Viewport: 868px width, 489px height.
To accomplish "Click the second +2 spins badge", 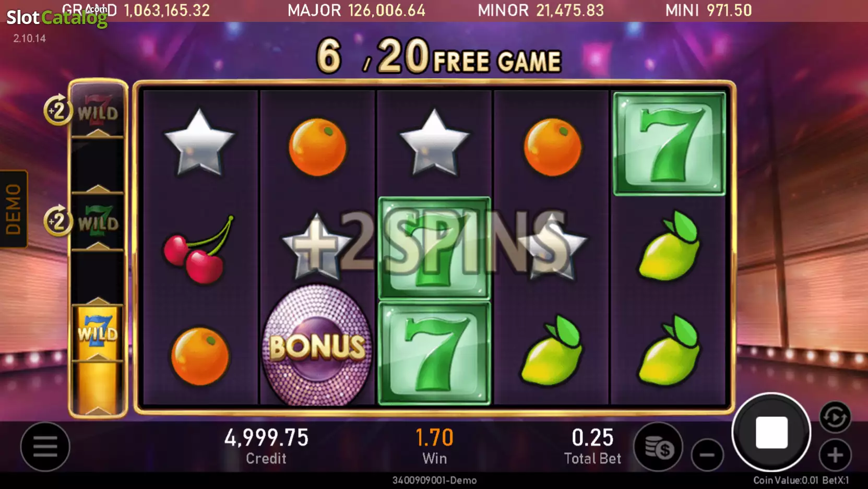I will pos(57,221).
